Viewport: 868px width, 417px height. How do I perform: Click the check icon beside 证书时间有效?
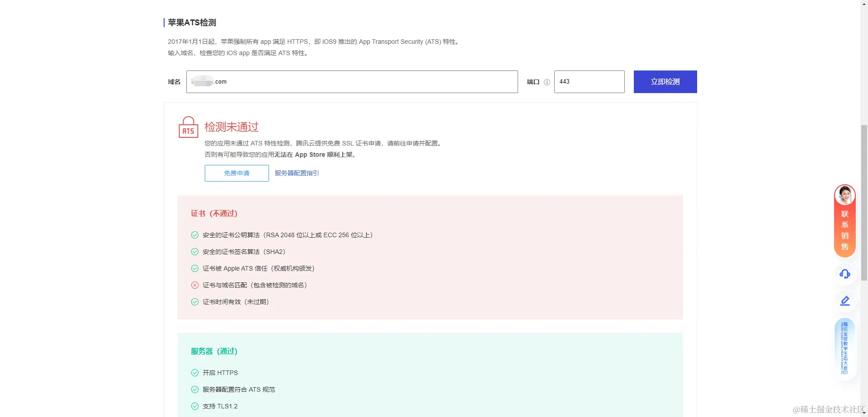195,302
